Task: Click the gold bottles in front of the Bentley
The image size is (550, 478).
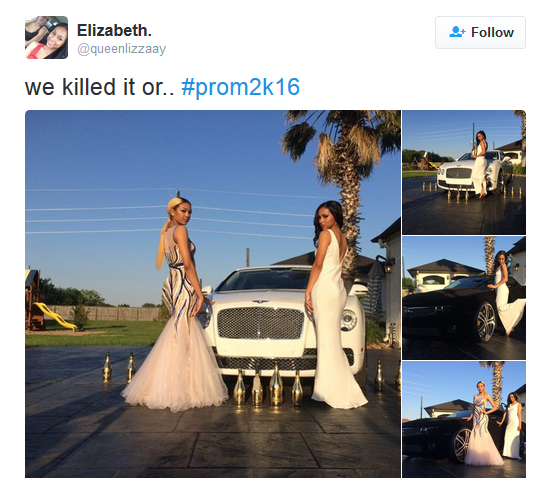Action: point(268,386)
